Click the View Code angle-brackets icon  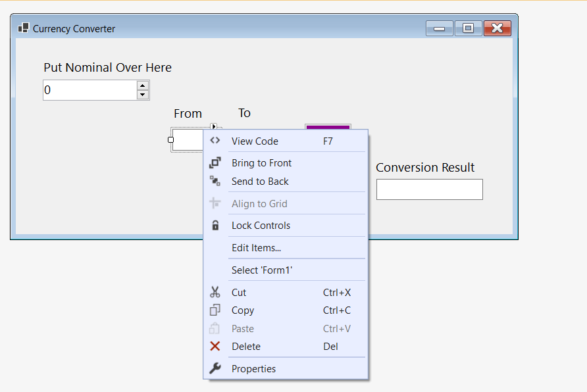[x=215, y=141]
